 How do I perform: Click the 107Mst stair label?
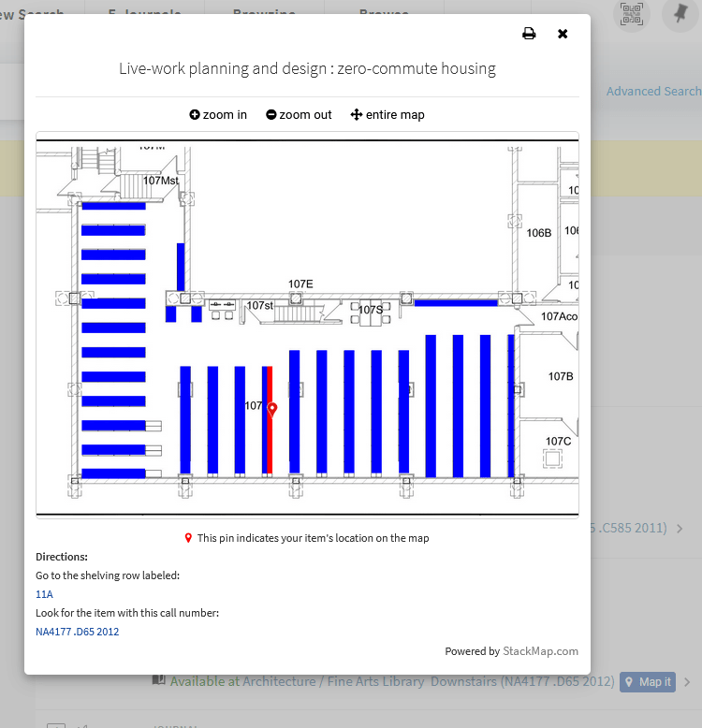coord(161,181)
